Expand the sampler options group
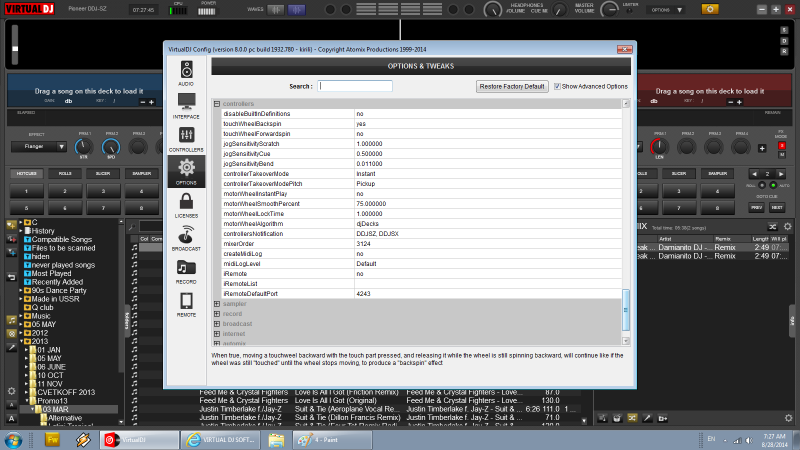 pos(216,303)
